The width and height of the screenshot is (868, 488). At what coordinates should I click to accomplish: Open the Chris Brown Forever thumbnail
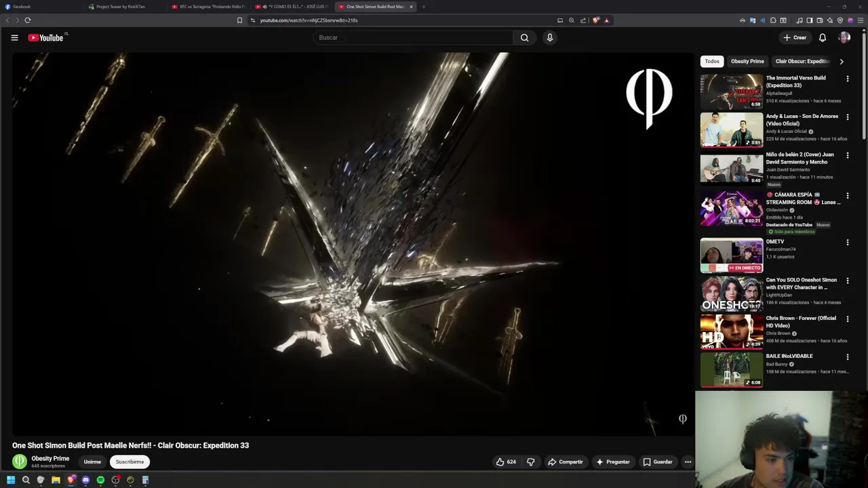(x=732, y=331)
